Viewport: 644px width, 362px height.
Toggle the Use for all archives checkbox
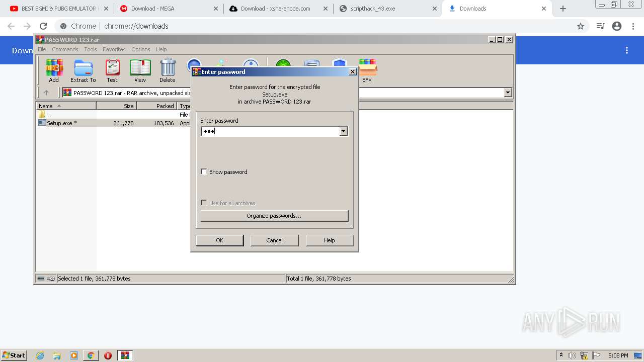(204, 203)
